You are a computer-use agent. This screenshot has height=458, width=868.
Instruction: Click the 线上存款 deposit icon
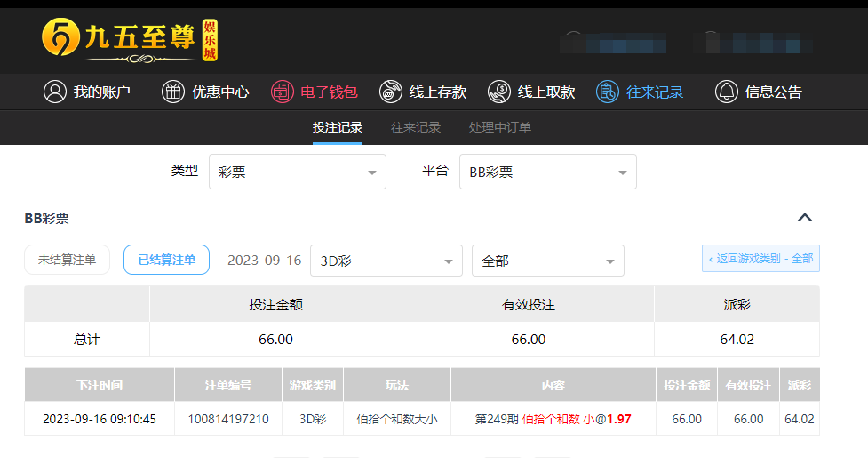tap(390, 92)
